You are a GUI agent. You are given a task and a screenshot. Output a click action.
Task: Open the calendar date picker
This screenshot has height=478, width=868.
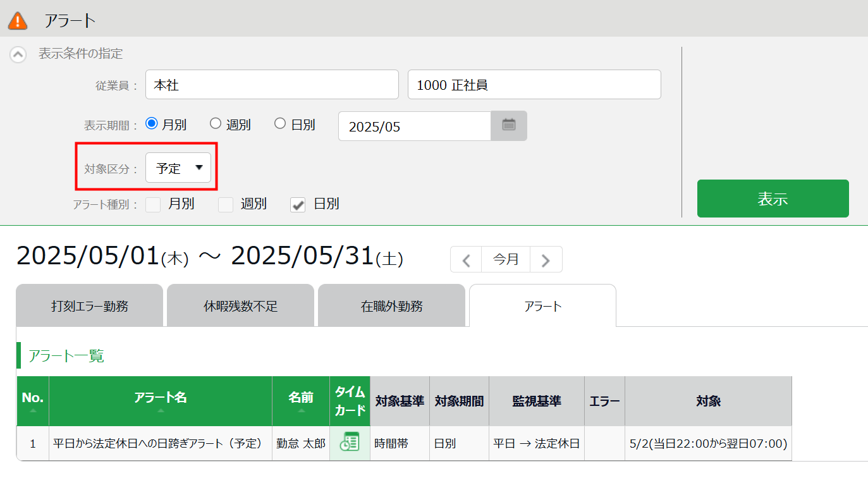508,126
